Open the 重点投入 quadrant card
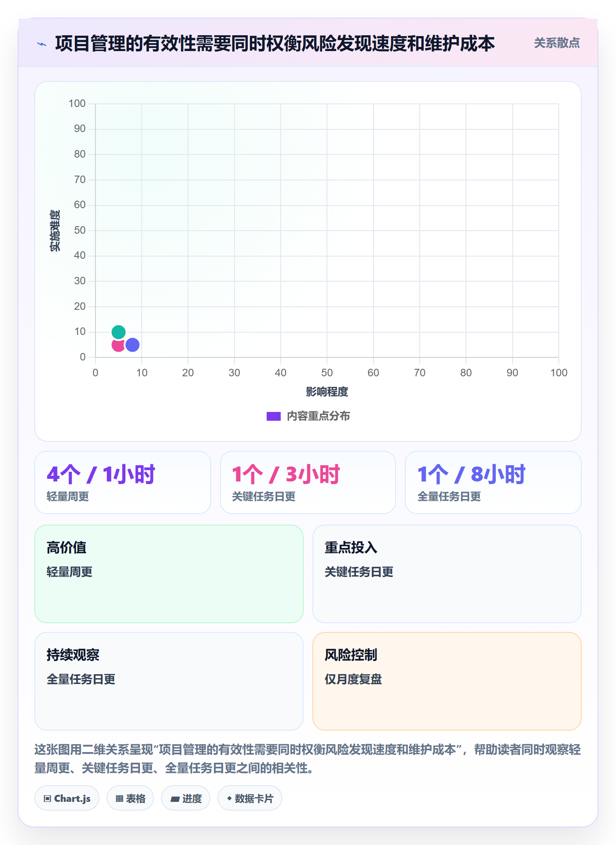 (447, 574)
